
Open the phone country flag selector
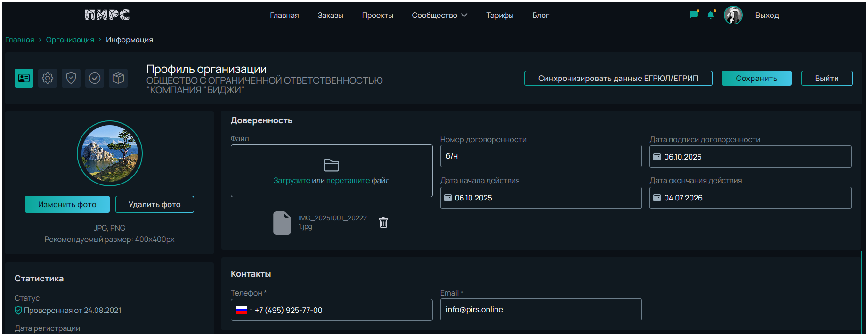[x=243, y=310]
